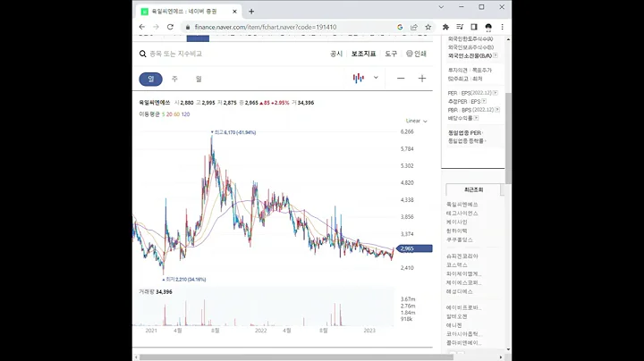Click the site lock icon in address bar
The width and height of the screenshot is (644, 361).
(x=188, y=27)
